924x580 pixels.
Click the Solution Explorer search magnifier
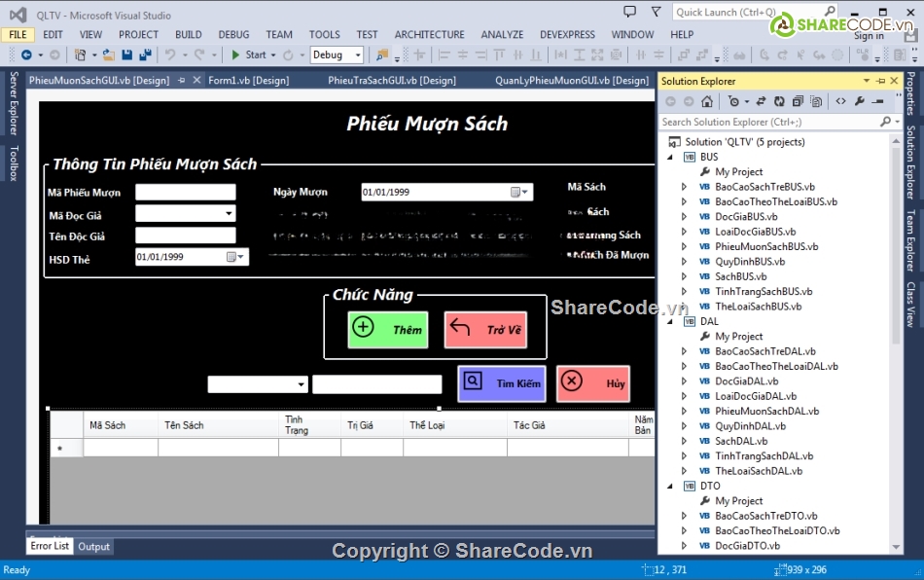[x=885, y=122]
